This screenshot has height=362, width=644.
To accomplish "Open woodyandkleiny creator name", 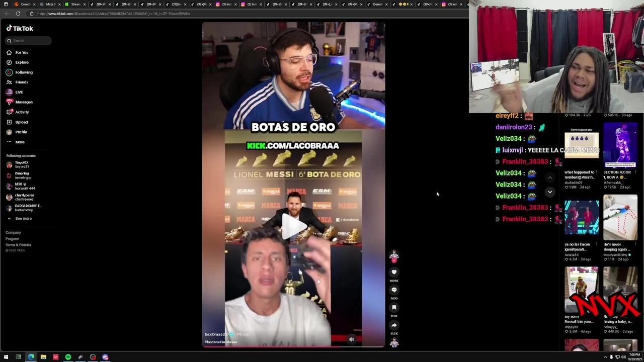I will pos(616,254).
